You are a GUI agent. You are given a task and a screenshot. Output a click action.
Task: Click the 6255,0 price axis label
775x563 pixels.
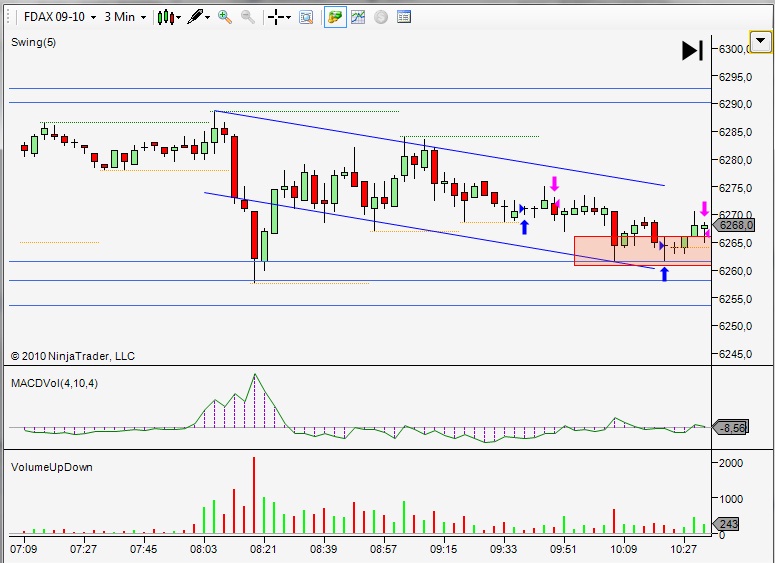coord(735,299)
